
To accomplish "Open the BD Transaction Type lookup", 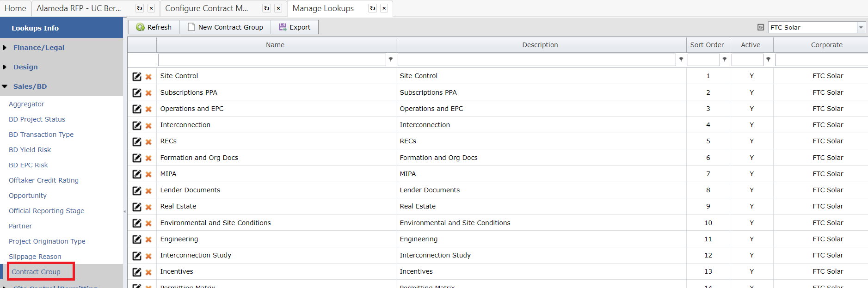I will [x=41, y=135].
